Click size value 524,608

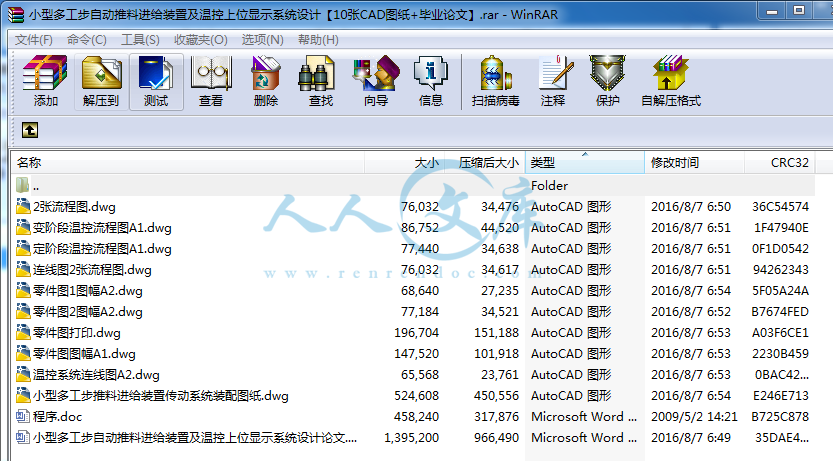pos(416,396)
